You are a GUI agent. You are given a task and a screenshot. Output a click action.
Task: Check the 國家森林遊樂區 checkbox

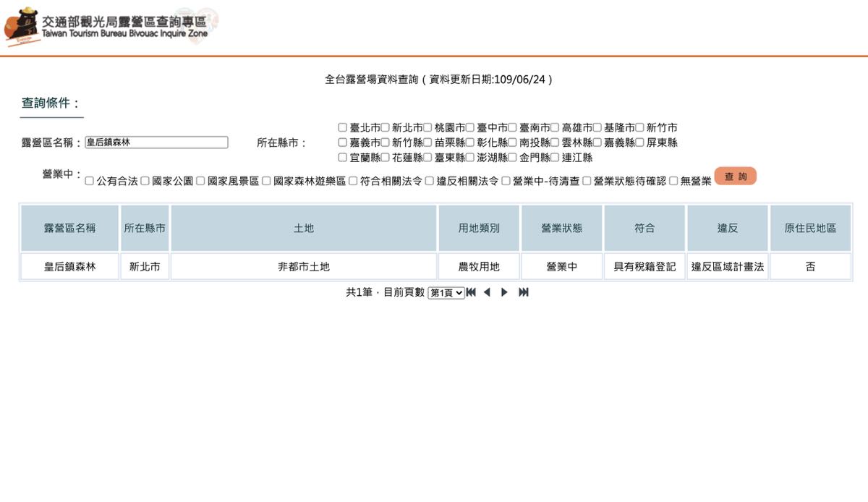[x=266, y=181]
